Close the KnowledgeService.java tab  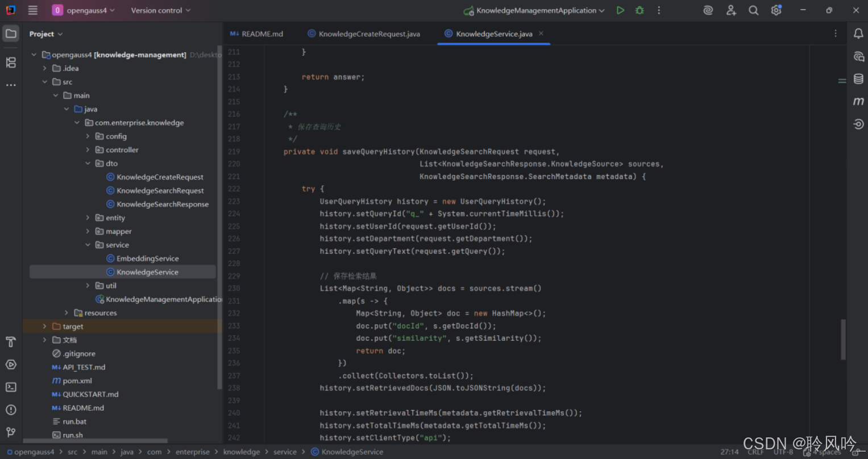541,34
